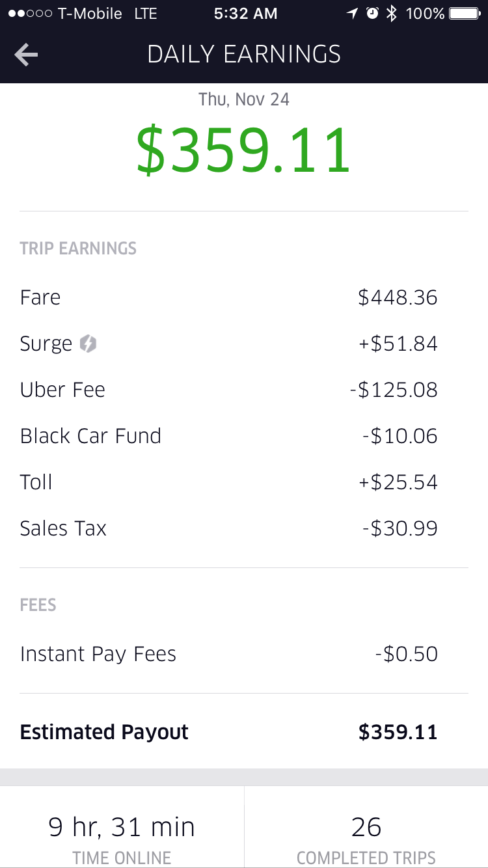Tap the Thu, Nov 24 date label
Screen dimensions: 488x868
click(x=244, y=100)
